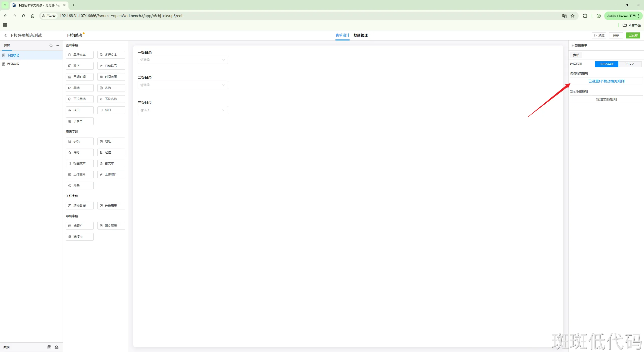Select 表单首字段 data title option
Image resolution: width=644 pixels, height=352 pixels.
(606, 64)
